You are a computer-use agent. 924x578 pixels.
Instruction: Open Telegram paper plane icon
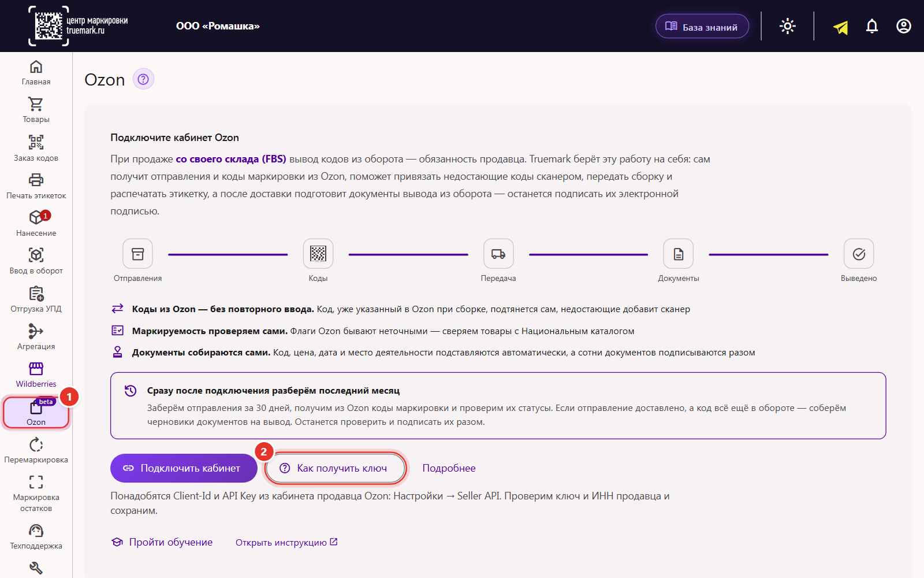(x=841, y=27)
